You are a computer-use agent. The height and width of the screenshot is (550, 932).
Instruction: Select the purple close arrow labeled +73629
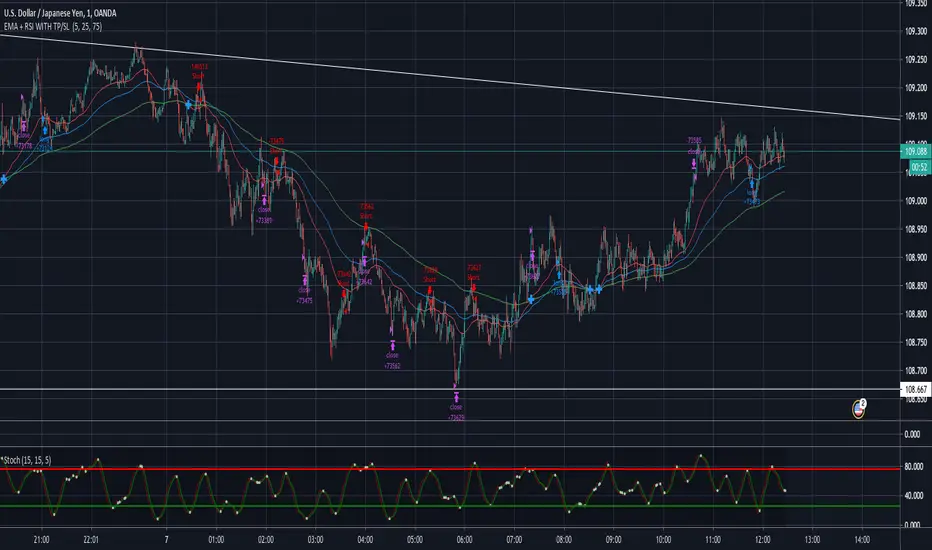coord(456,398)
